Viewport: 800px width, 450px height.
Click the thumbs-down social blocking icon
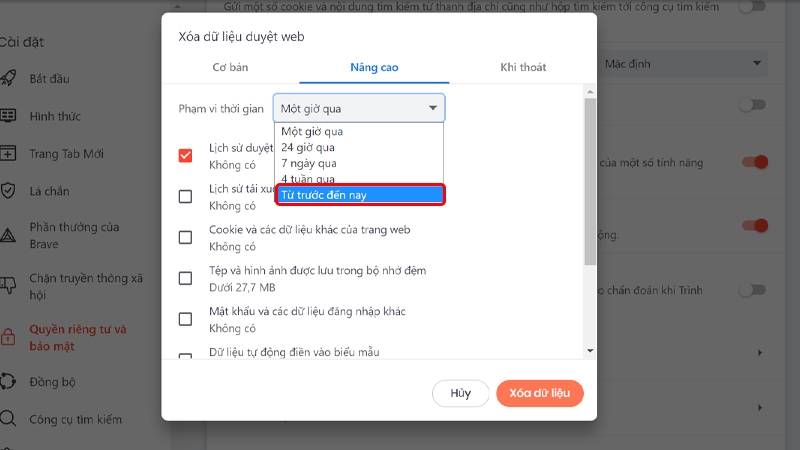tap(8, 286)
